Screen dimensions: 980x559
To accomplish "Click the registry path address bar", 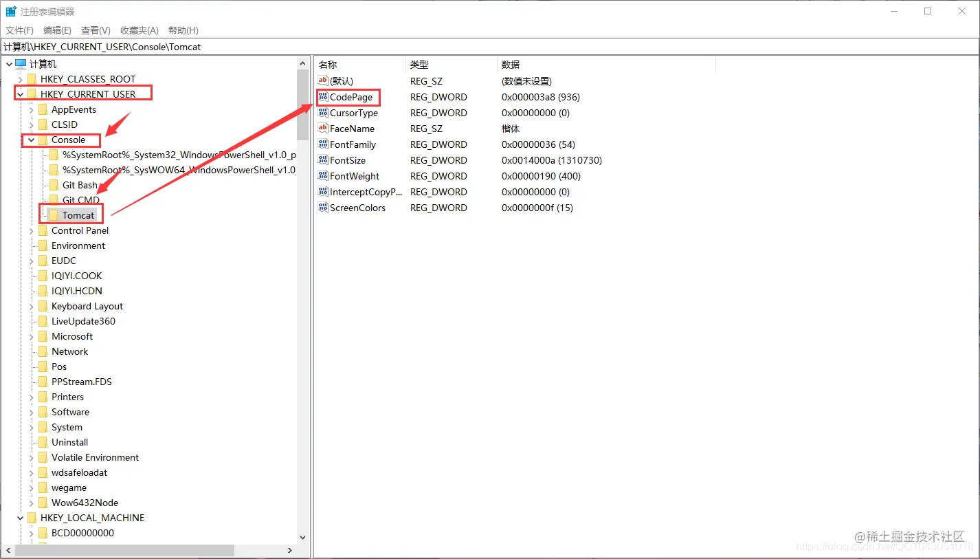I will pos(489,47).
